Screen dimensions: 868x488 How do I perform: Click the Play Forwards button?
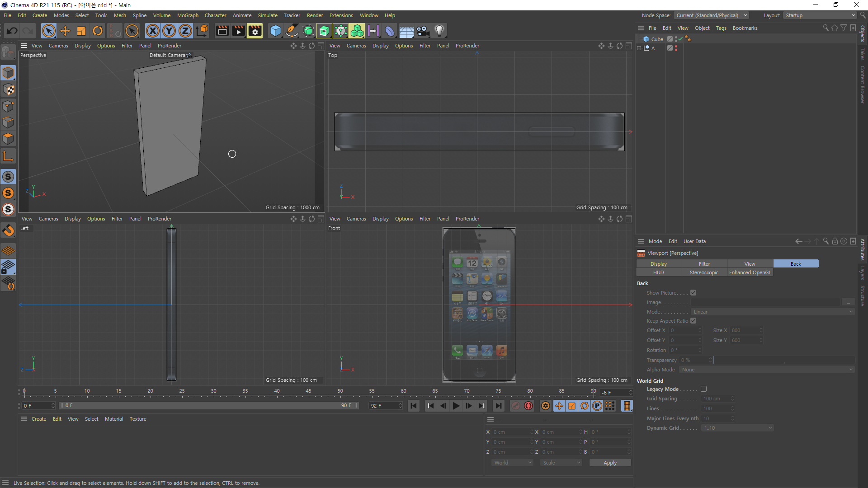pyautogui.click(x=456, y=406)
